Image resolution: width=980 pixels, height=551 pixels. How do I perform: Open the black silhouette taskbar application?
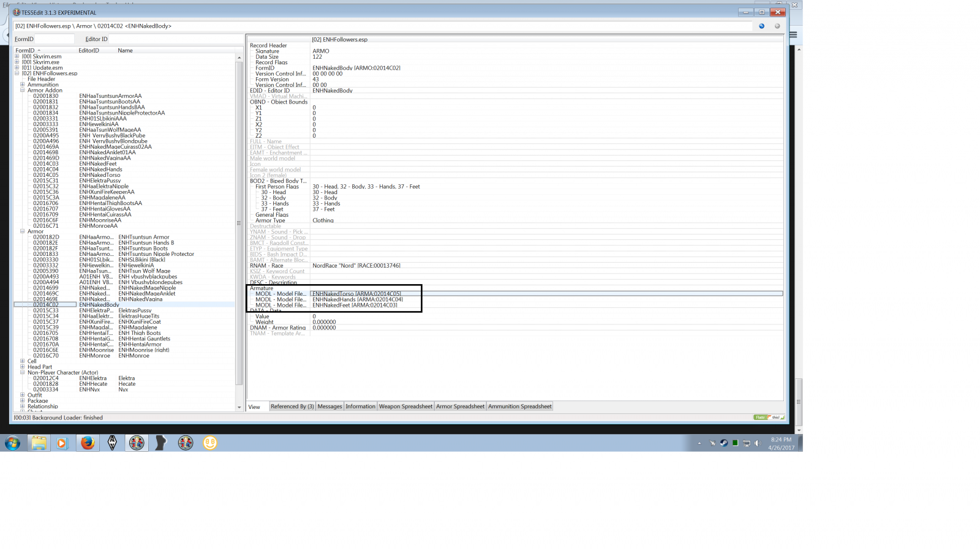click(160, 443)
